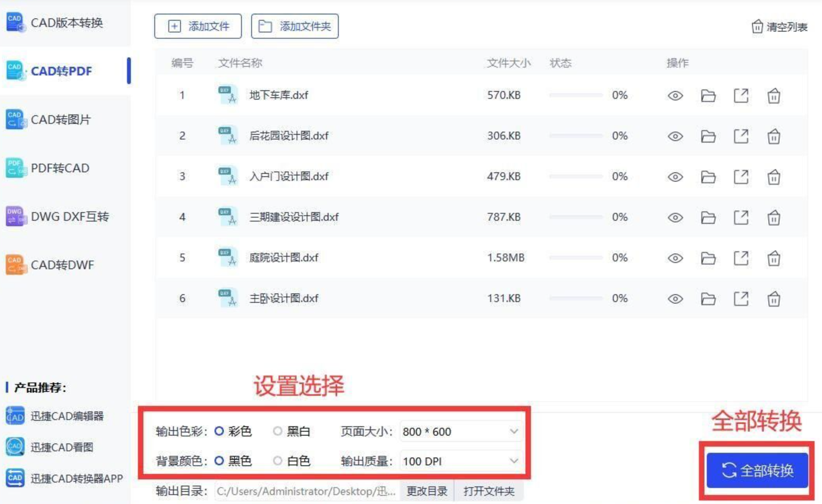The width and height of the screenshot is (822, 504).
Task: Click export icon for 庭院设计图.dxf
Action: coord(741,258)
